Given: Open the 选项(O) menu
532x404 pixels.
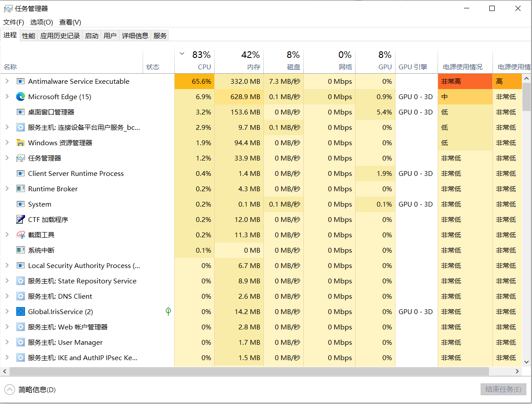Looking at the screenshot, I should tap(41, 22).
